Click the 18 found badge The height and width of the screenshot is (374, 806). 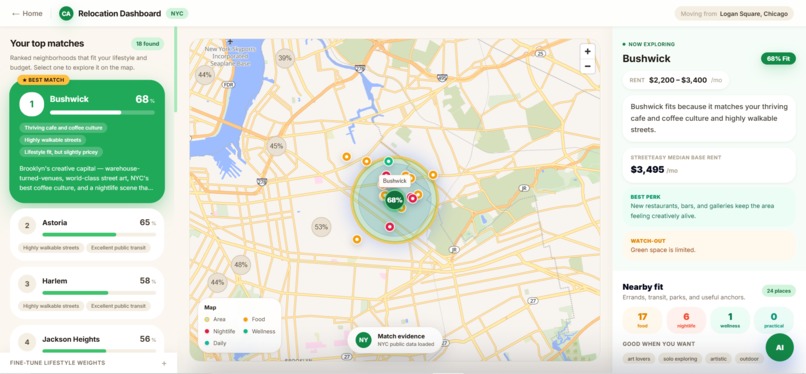pyautogui.click(x=148, y=44)
